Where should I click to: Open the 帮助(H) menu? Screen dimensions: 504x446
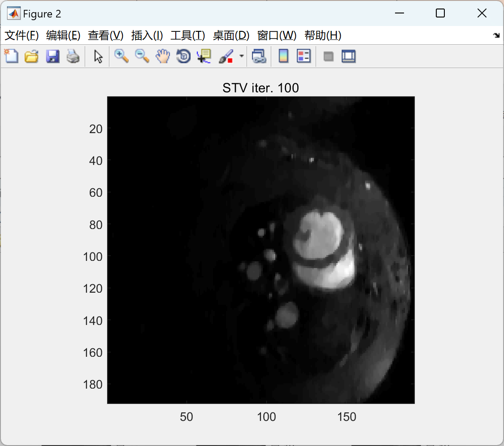click(323, 35)
